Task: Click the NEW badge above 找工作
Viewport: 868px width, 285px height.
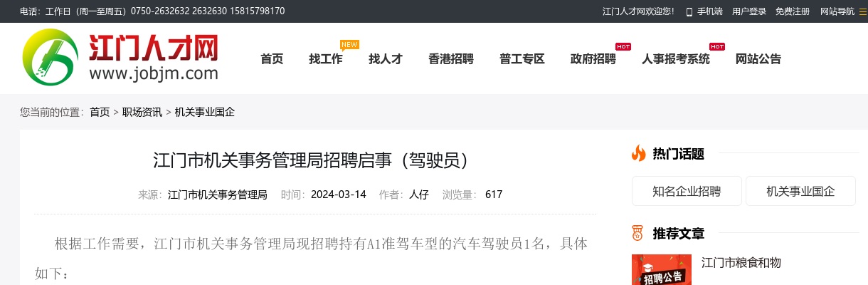Action: 349,44
